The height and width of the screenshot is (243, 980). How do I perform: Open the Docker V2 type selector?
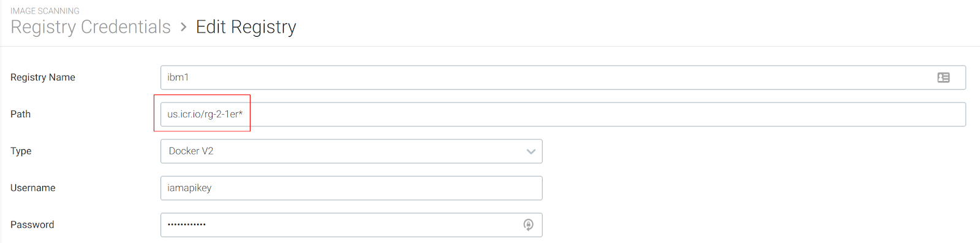pos(352,151)
